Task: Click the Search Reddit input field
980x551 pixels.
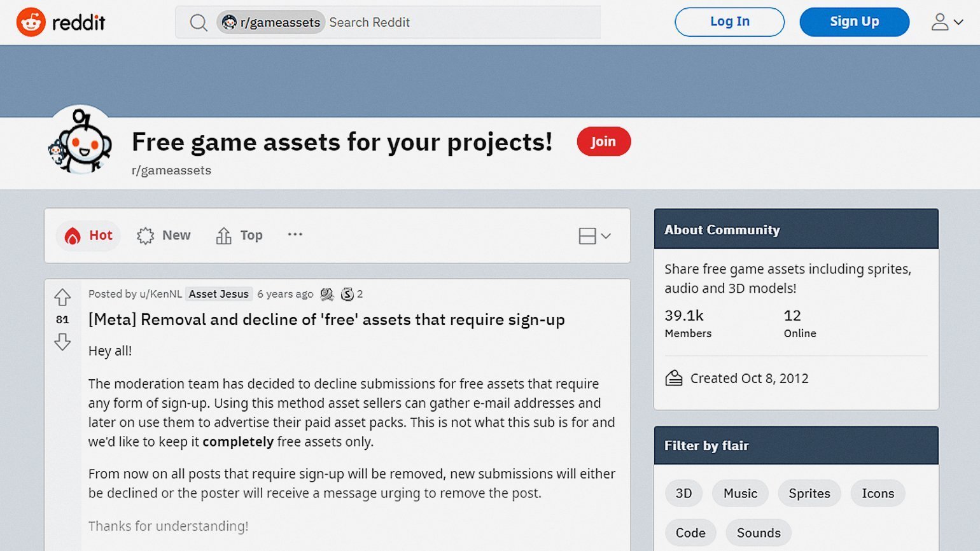Action: coord(463,22)
